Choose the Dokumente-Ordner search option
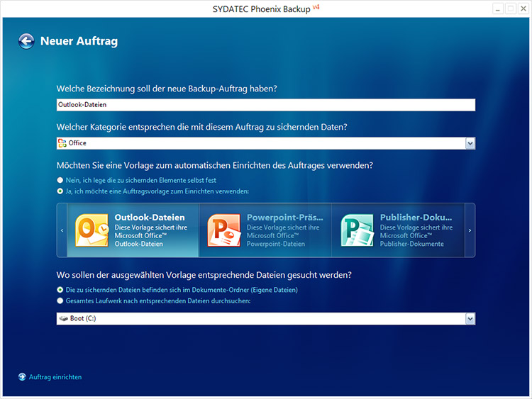The image size is (532, 399). pyautogui.click(x=60, y=290)
